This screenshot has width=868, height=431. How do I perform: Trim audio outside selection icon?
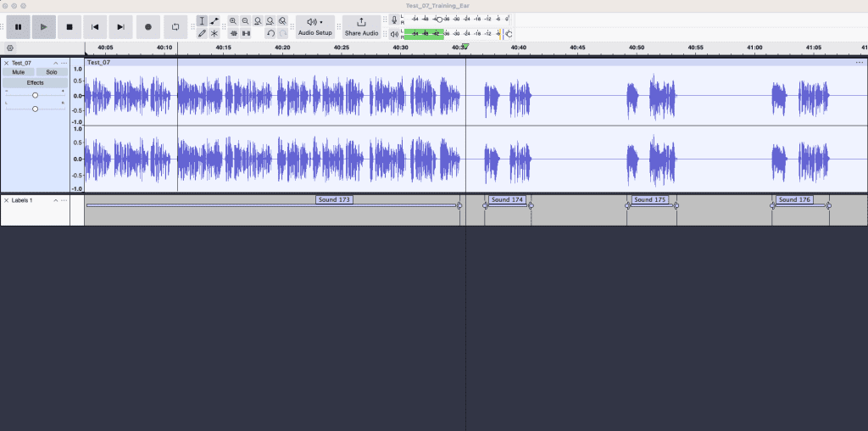coord(233,33)
